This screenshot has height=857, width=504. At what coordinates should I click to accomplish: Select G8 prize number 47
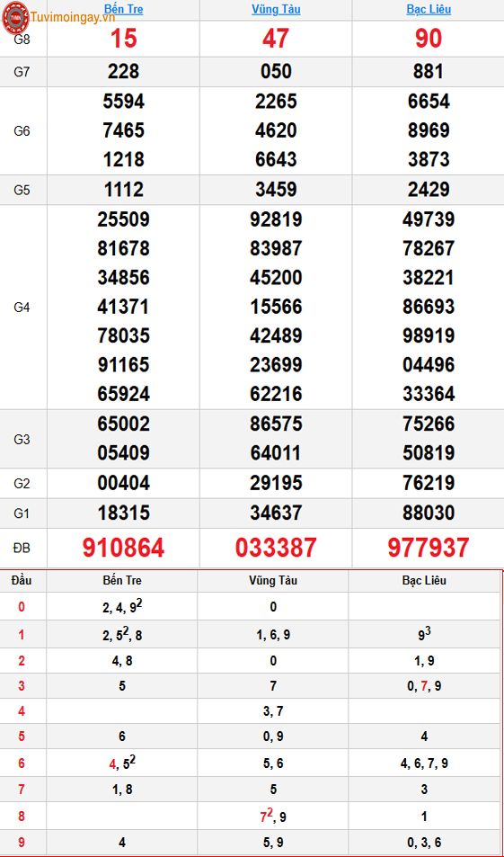[x=276, y=39]
